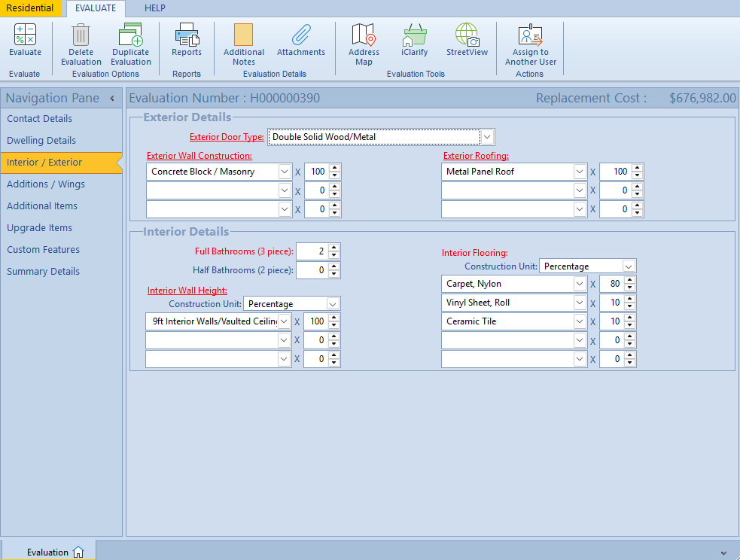
Task: Click Assign to Another User
Action: (531, 35)
